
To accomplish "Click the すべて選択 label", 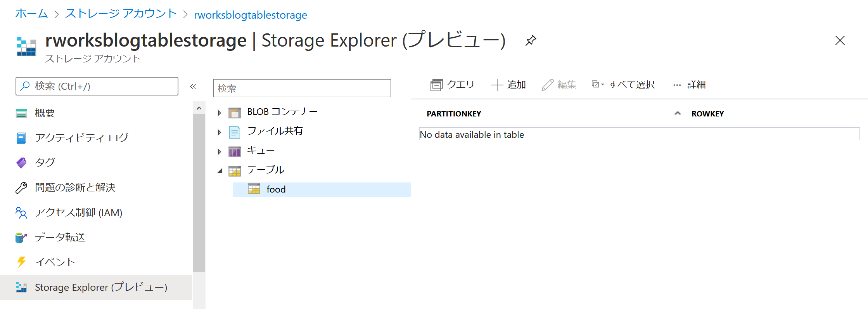I will pos(631,85).
